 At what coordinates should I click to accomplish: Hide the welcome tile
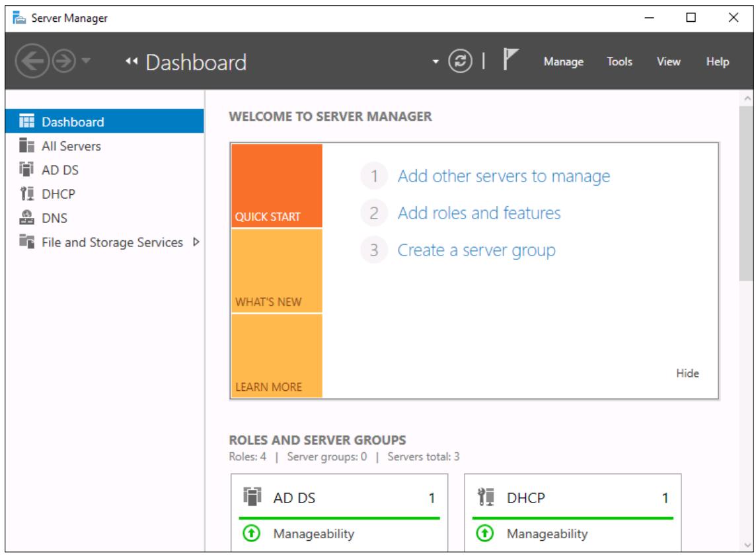coord(687,373)
